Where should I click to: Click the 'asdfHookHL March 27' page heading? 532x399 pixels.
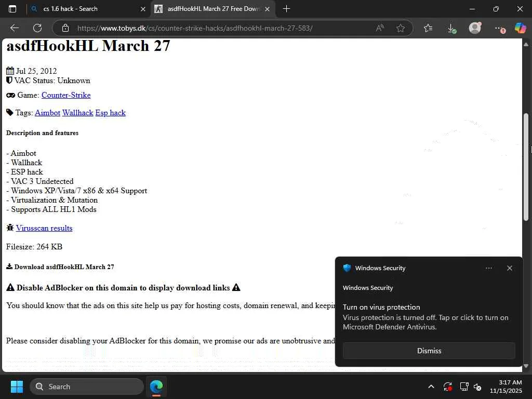pos(88,46)
